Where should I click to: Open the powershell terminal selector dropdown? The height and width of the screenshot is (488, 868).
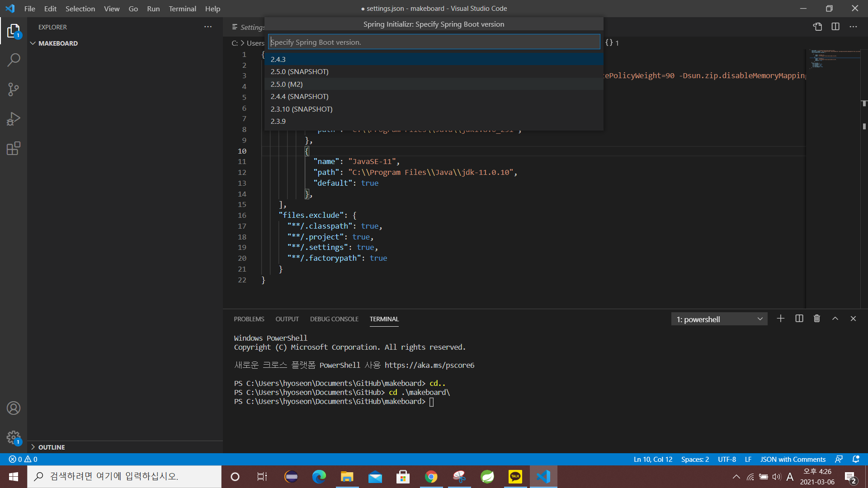point(719,319)
